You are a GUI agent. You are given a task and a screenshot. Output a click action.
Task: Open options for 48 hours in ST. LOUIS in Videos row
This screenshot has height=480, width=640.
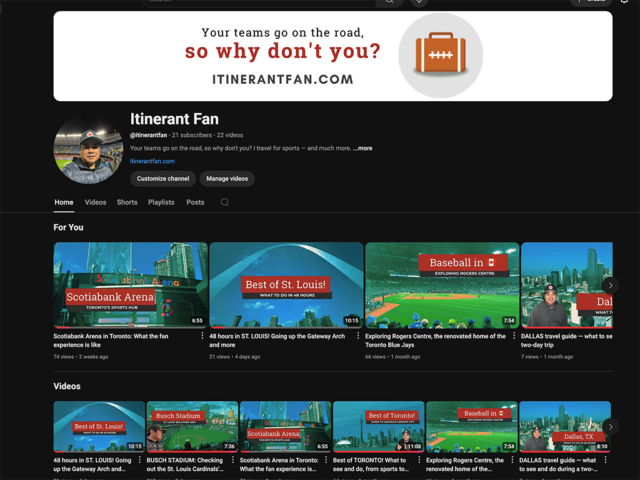pos(140,460)
